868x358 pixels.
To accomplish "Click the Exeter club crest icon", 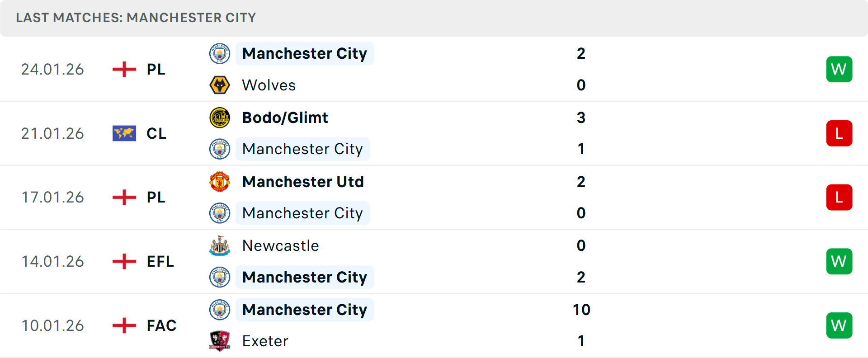I will [x=220, y=341].
